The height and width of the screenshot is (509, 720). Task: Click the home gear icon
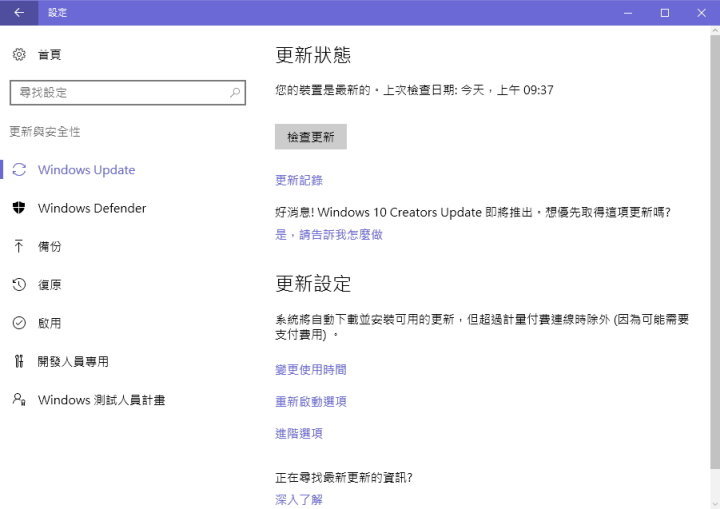pos(19,55)
